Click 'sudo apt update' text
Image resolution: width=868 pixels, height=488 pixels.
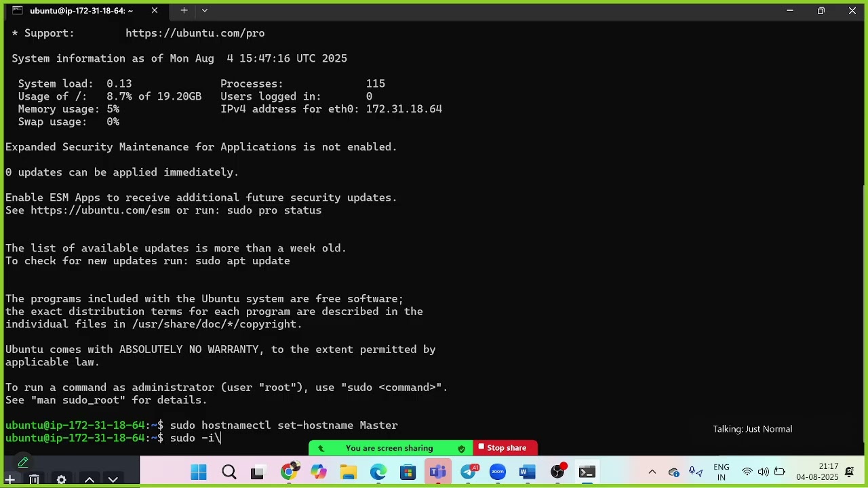click(x=243, y=261)
